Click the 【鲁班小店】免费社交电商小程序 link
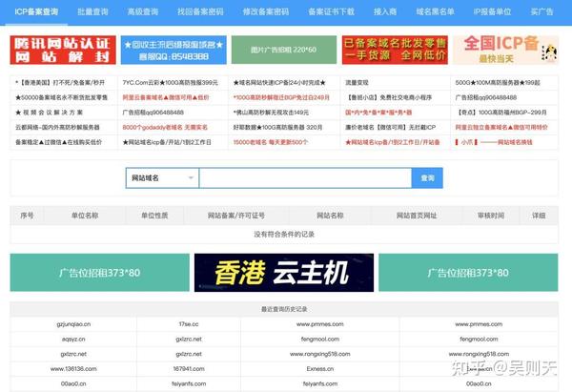572x392 pixels. [389, 97]
